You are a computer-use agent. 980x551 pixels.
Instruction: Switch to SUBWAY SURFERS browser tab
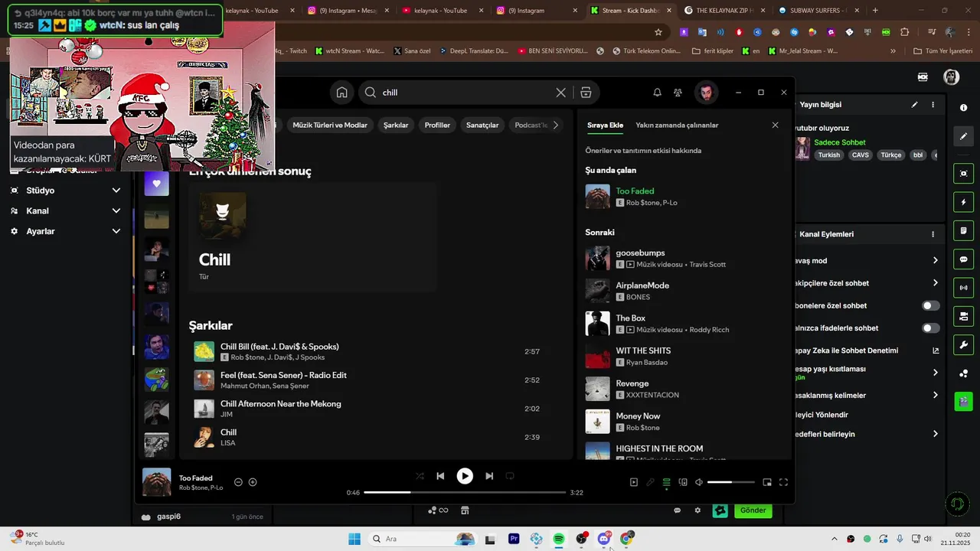click(817, 11)
